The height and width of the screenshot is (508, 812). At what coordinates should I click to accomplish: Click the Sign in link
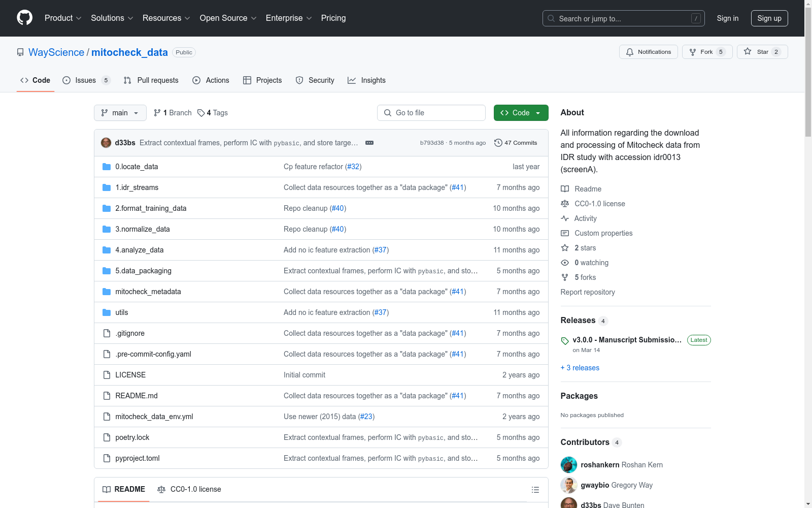727,18
